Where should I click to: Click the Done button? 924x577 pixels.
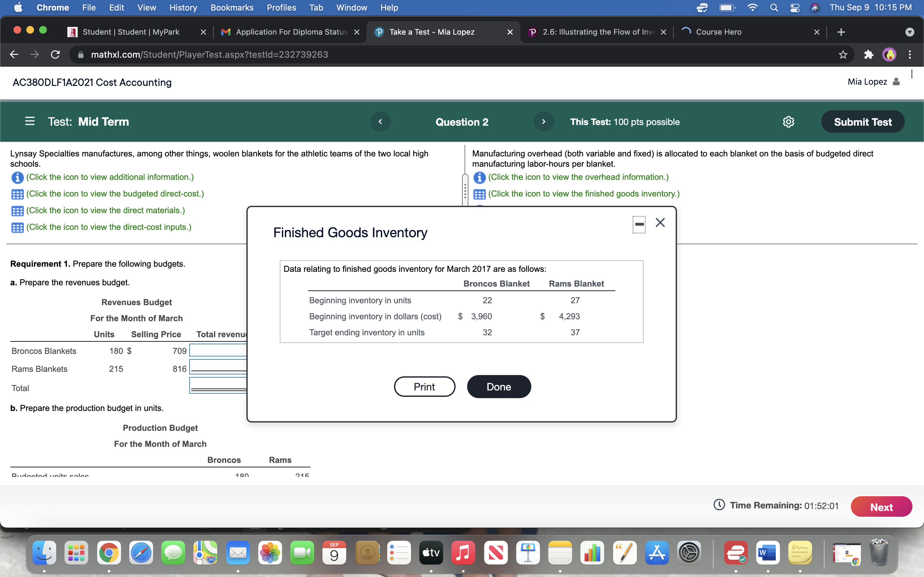[499, 387]
